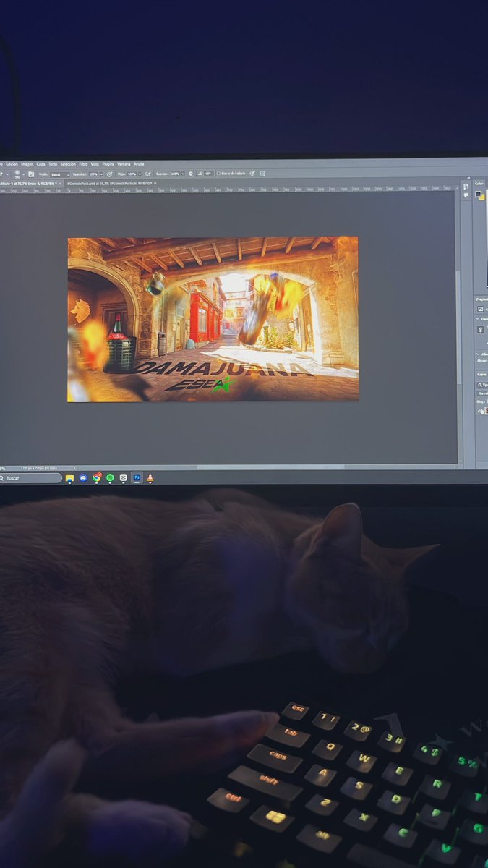This screenshot has height=868, width=488.
Task: Toggle the brush settings panel icon
Action: (31, 174)
